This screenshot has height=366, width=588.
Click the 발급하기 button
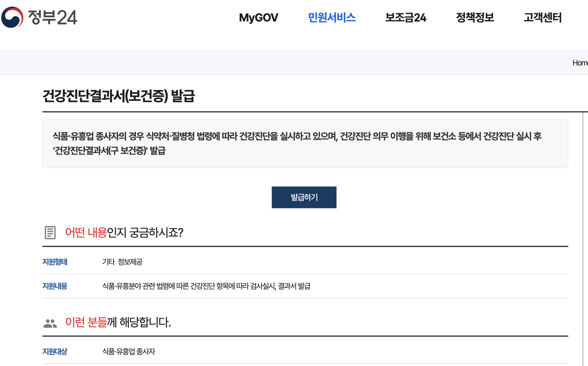[304, 197]
